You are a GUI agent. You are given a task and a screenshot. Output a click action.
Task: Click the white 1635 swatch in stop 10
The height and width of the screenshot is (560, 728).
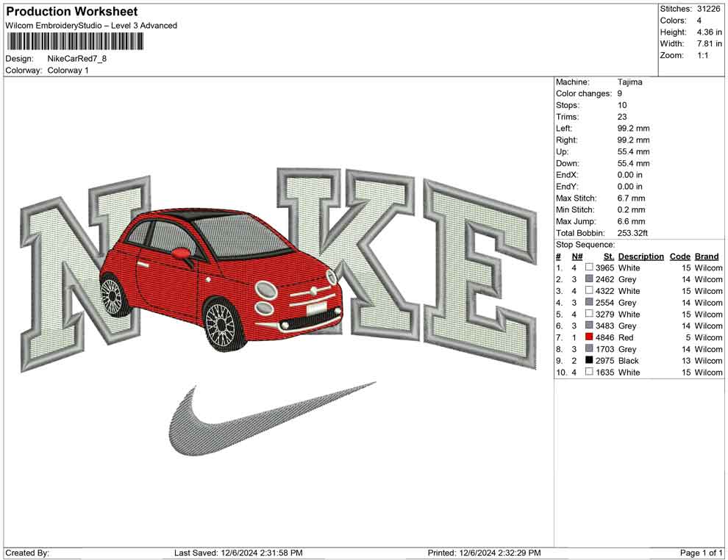click(589, 373)
